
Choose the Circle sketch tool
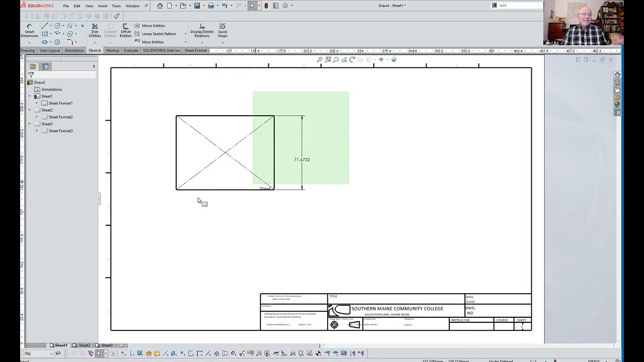pos(57,26)
